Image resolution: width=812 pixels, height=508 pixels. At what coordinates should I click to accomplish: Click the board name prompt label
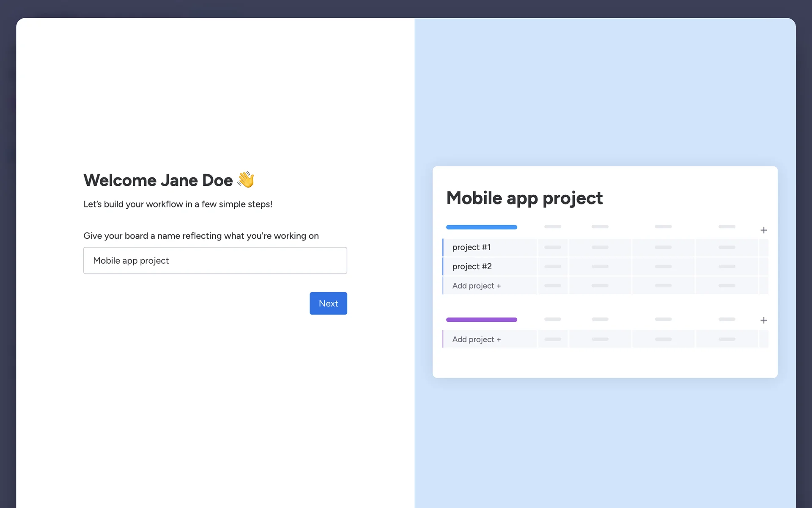tap(201, 236)
